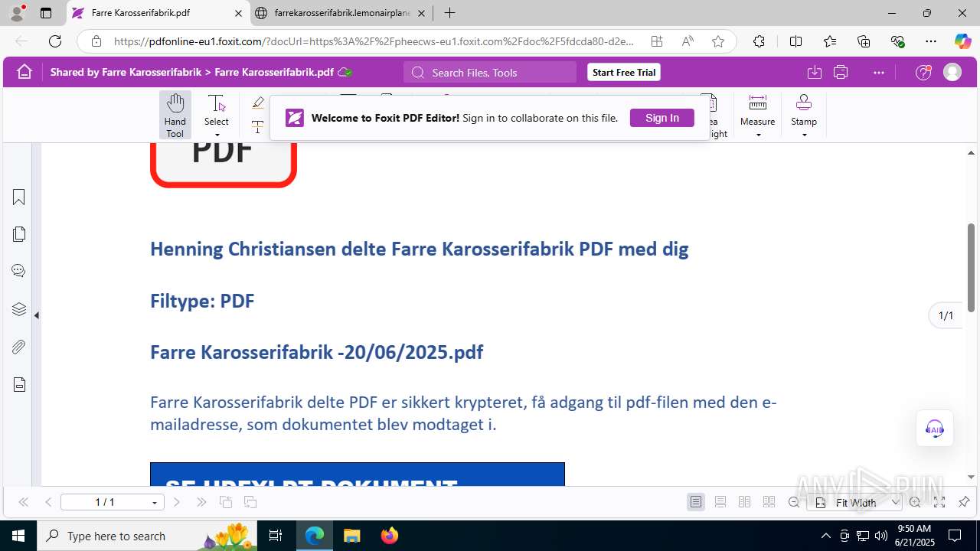Image resolution: width=980 pixels, height=551 pixels.
Task: Go to last page arrow
Action: (x=201, y=502)
